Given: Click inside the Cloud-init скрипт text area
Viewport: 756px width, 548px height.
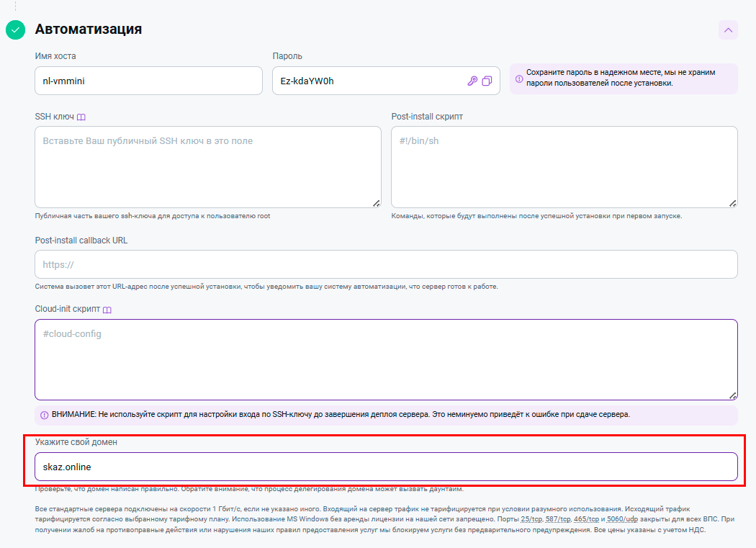Looking at the screenshot, I should (386, 359).
